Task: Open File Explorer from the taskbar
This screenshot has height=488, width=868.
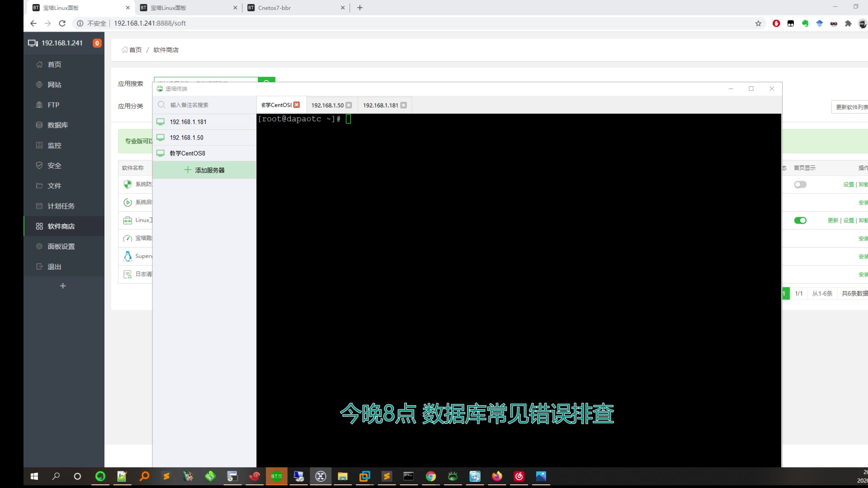Action: (342, 476)
